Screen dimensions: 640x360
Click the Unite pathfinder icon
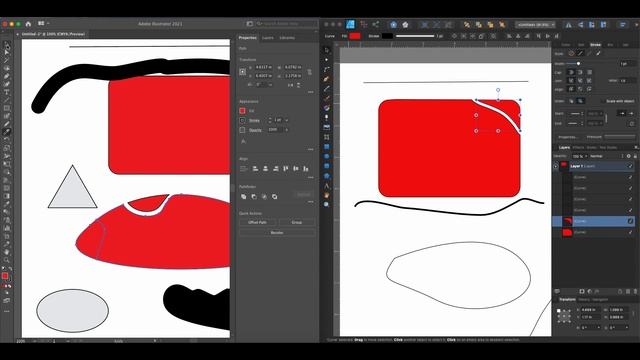pyautogui.click(x=244, y=196)
